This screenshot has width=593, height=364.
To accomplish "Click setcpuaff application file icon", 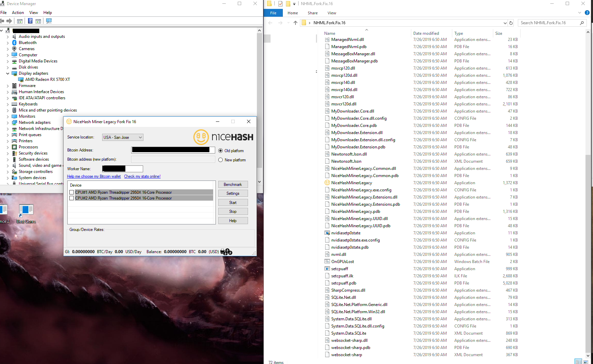I will pyautogui.click(x=327, y=269).
